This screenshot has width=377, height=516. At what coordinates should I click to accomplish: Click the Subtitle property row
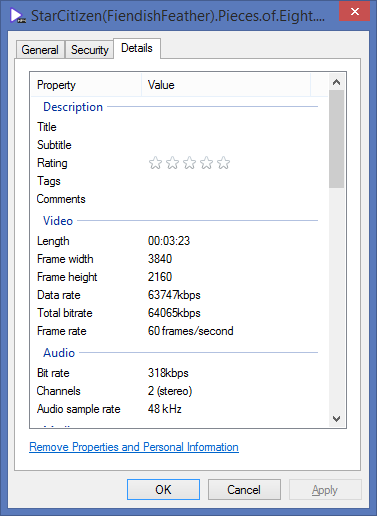tap(179, 145)
